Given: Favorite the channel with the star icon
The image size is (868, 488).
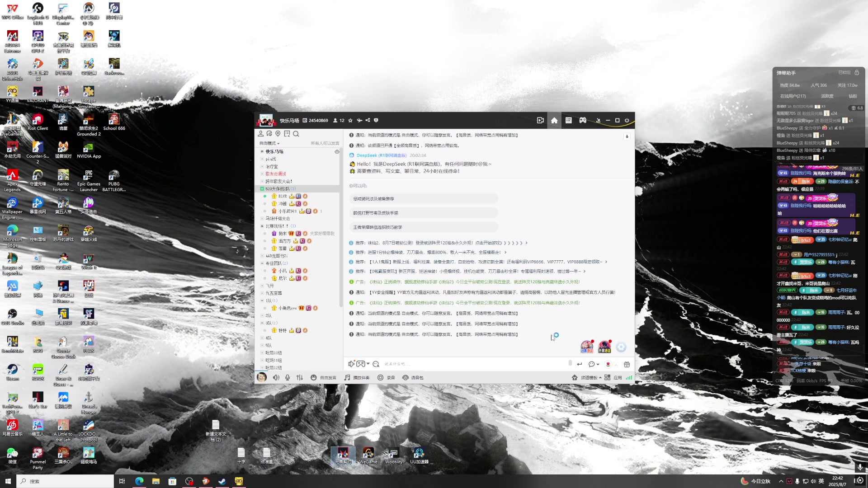Looking at the screenshot, I should (x=350, y=120).
